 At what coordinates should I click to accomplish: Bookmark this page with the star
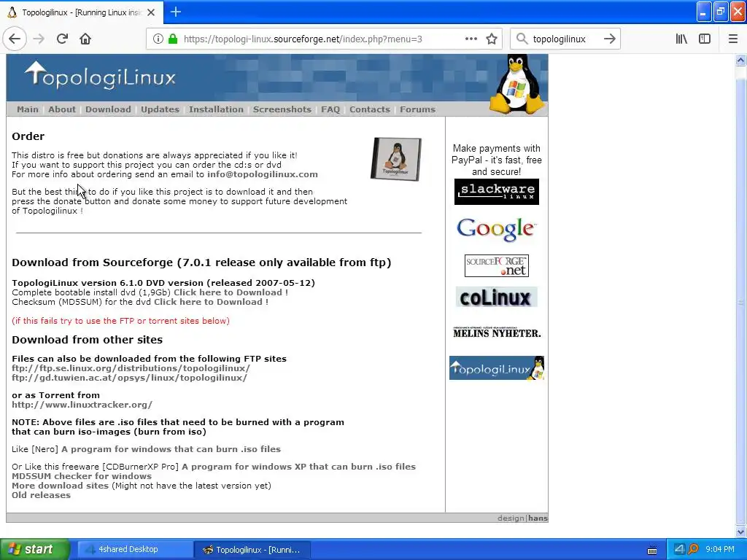[x=492, y=39]
